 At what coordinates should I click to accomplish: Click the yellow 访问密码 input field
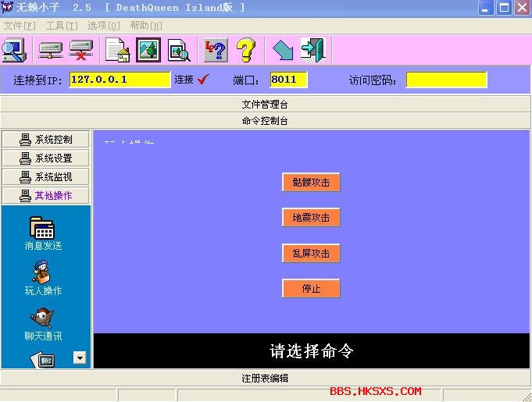tap(445, 80)
